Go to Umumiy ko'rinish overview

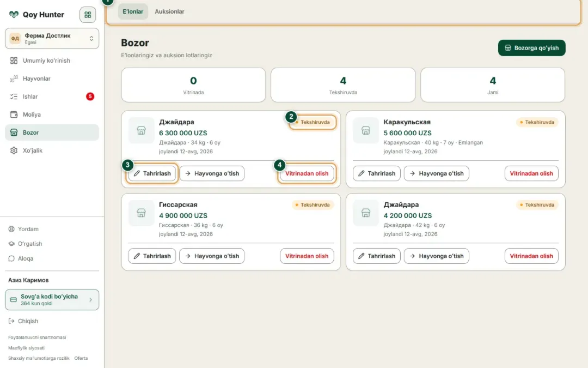[x=52, y=61]
